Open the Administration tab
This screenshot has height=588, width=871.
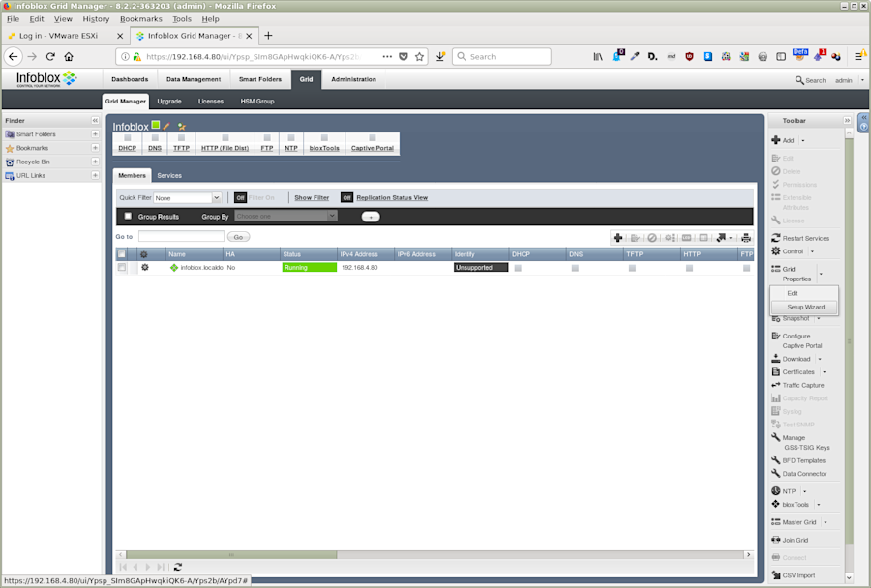353,79
